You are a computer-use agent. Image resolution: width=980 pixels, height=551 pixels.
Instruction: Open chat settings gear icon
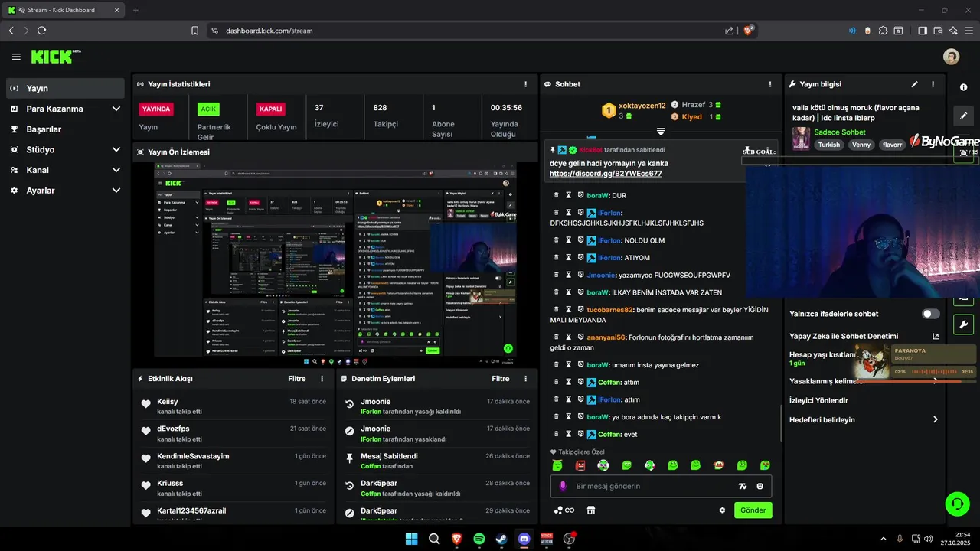pyautogui.click(x=721, y=510)
